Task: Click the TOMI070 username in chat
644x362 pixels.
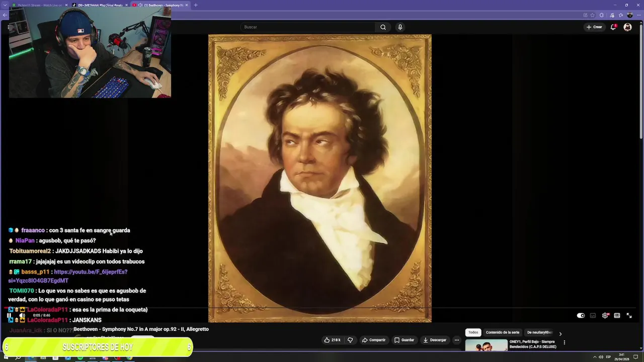Action: (22, 291)
